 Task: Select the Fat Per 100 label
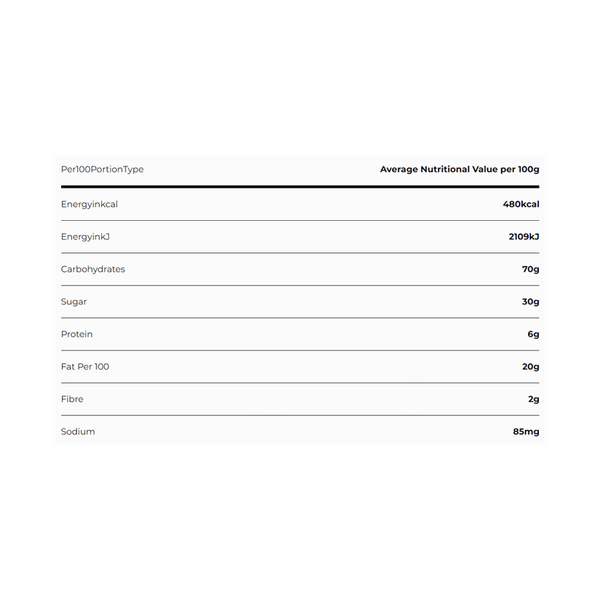point(85,367)
